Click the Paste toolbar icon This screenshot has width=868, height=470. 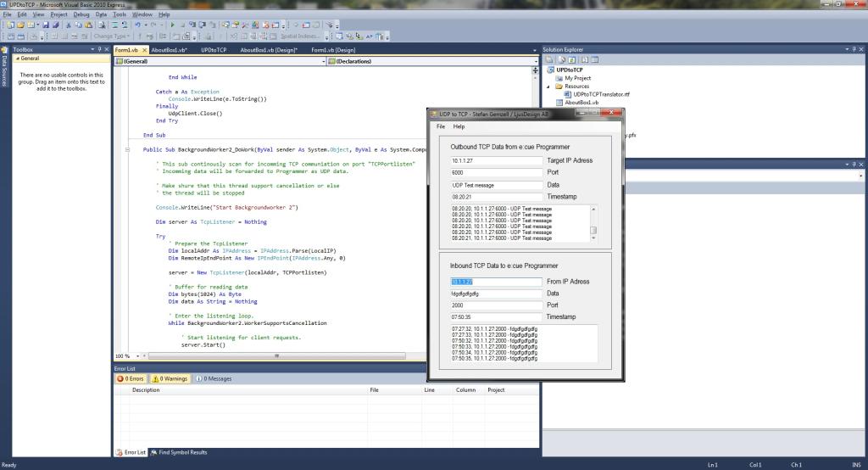(88, 25)
